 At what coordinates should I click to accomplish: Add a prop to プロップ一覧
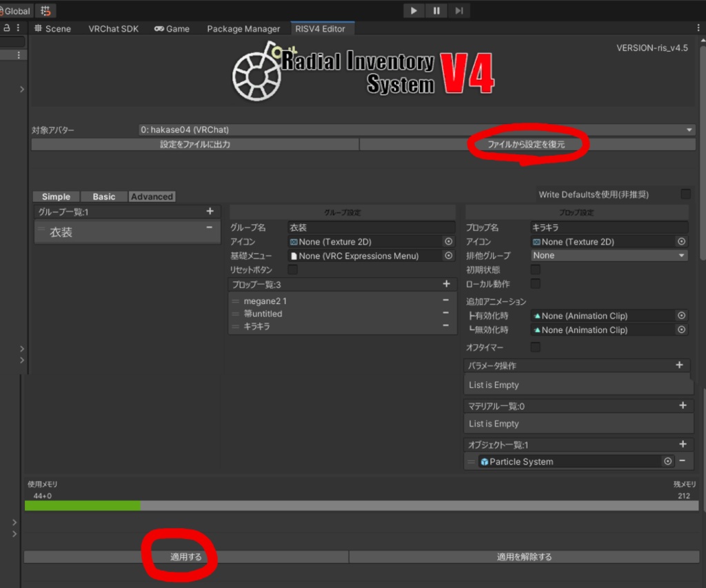coord(446,283)
